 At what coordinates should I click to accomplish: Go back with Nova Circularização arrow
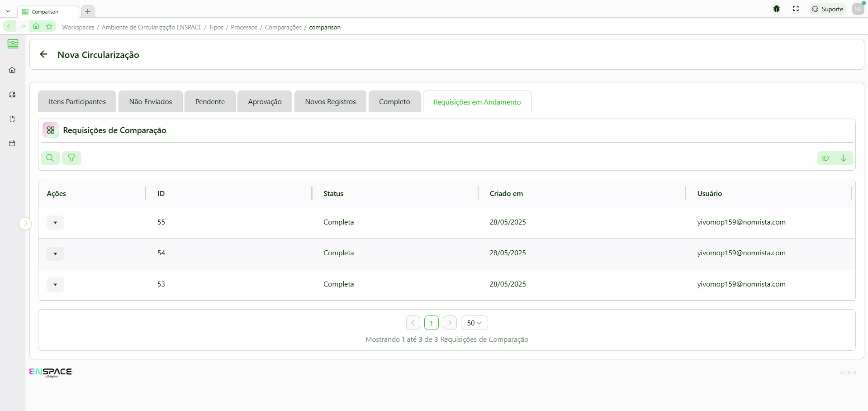coord(44,54)
